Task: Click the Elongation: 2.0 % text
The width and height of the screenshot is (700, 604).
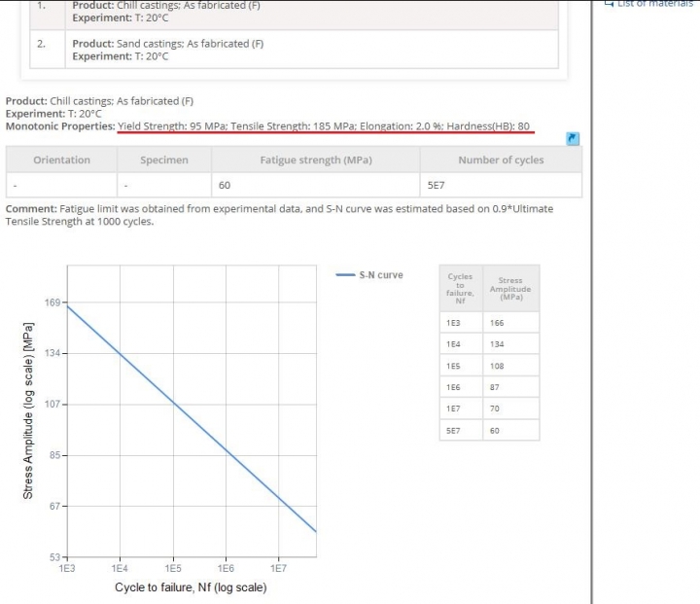Action: 402,126
